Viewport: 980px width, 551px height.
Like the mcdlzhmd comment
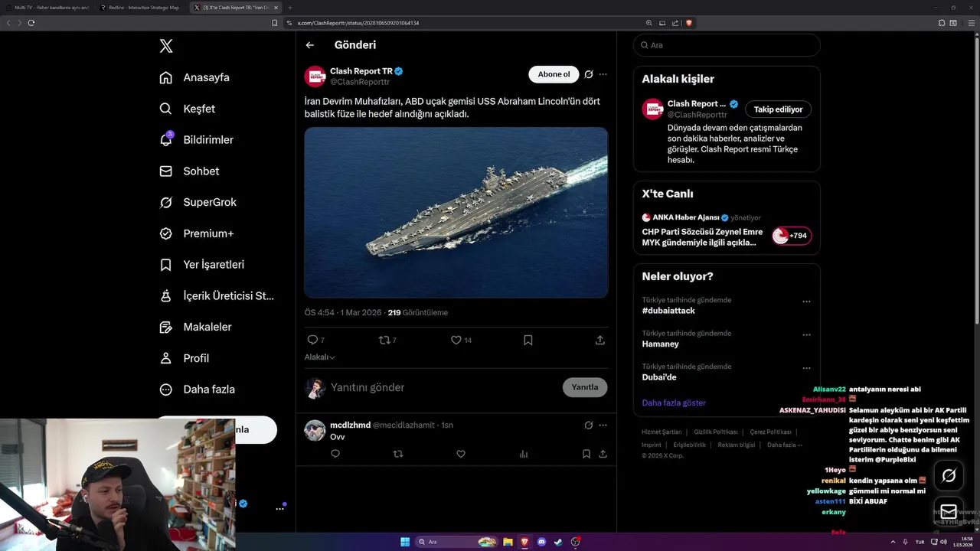tap(461, 454)
